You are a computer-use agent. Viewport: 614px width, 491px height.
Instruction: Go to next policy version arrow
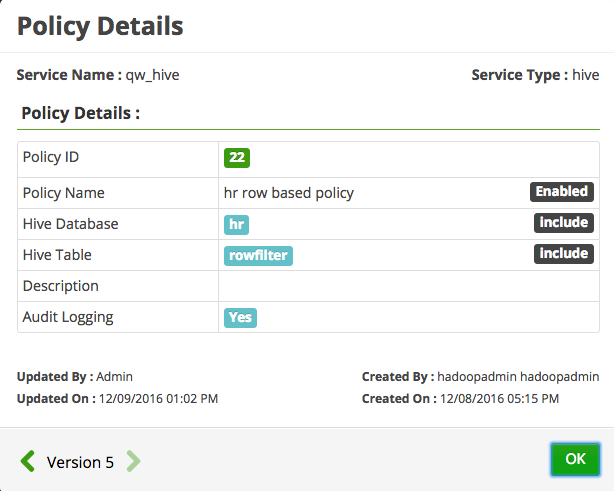point(133,461)
